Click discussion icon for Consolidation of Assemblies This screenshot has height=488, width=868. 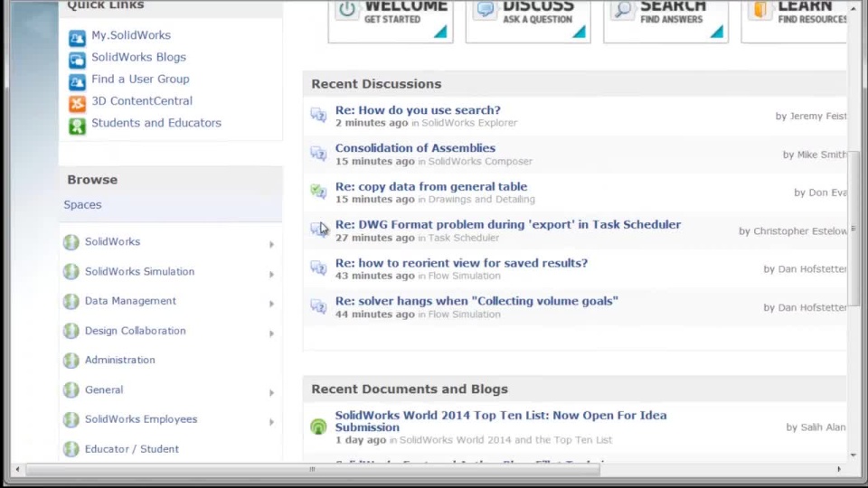tap(318, 153)
